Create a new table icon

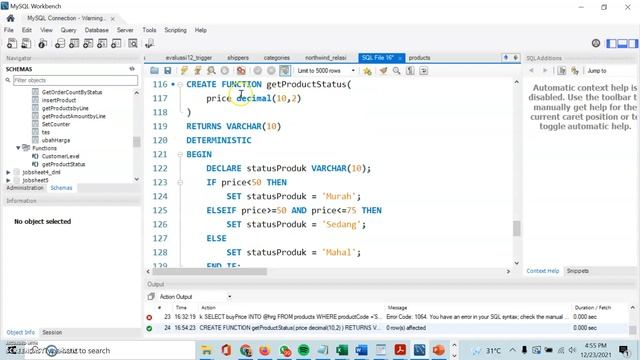tap(74, 43)
